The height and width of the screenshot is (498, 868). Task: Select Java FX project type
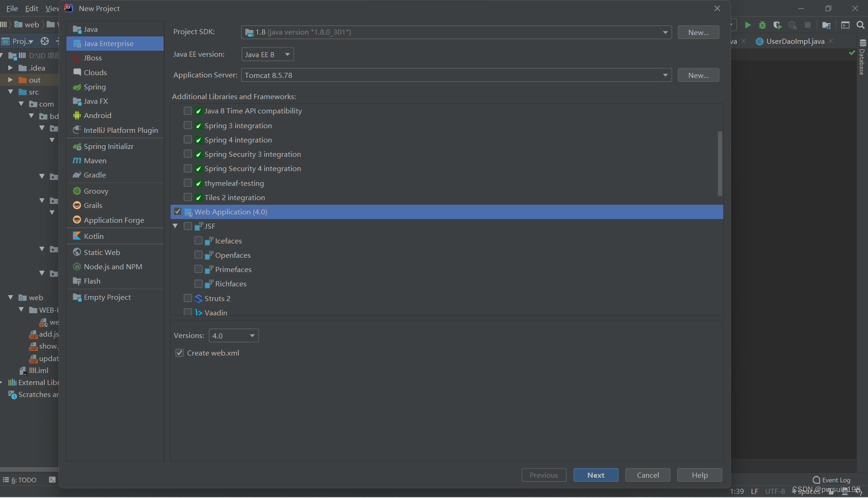coord(115,101)
